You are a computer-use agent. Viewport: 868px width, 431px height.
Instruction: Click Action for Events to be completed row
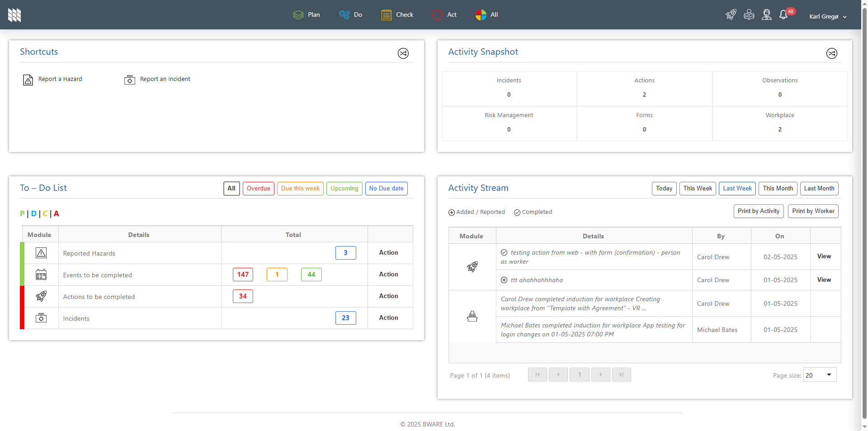pyautogui.click(x=389, y=275)
